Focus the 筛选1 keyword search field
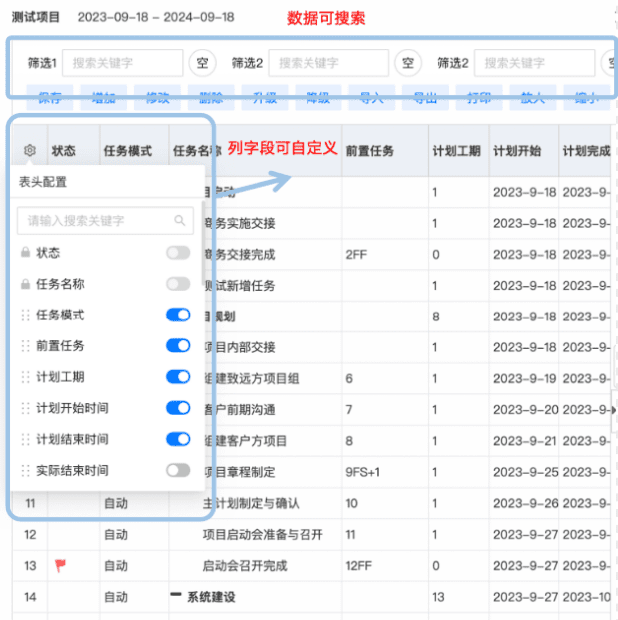Image resolution: width=618 pixels, height=620 pixels. (x=123, y=63)
